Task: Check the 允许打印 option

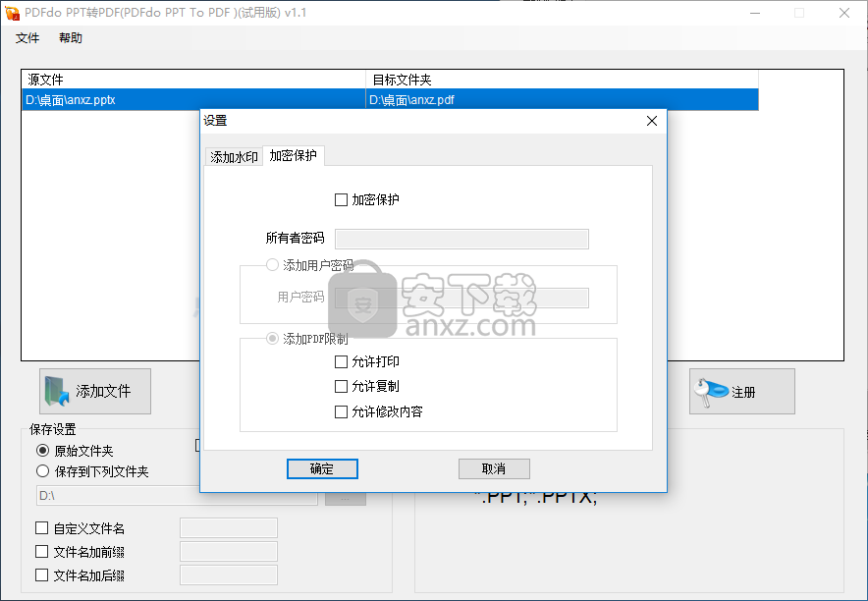Action: (x=341, y=362)
